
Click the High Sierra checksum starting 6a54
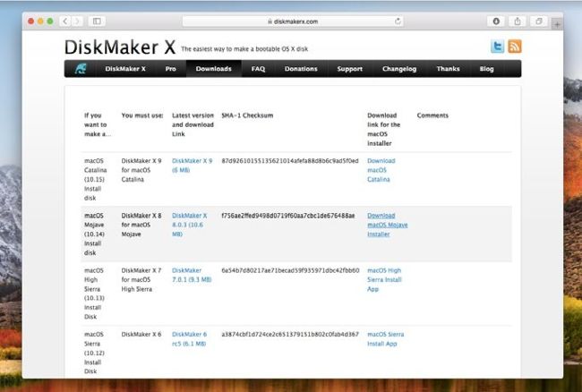[290, 270]
